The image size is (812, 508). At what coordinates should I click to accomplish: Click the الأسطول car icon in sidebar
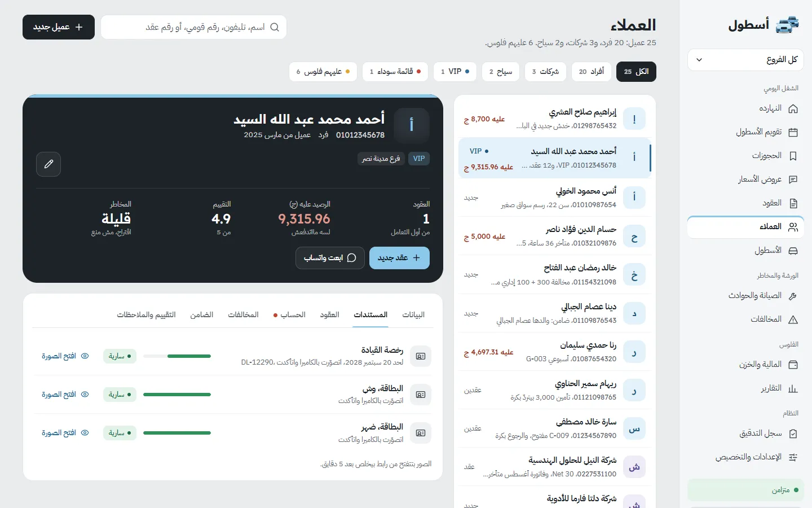click(x=793, y=251)
